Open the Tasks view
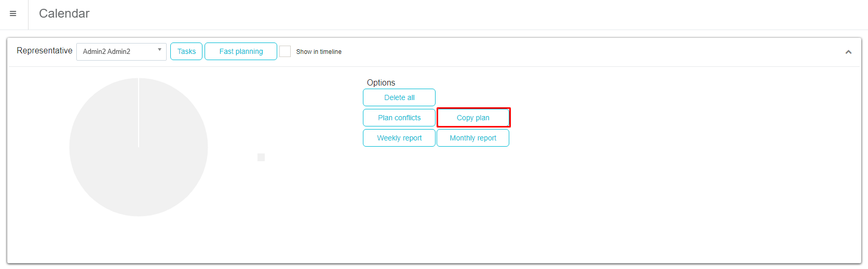This screenshot has width=868, height=269. pos(186,51)
